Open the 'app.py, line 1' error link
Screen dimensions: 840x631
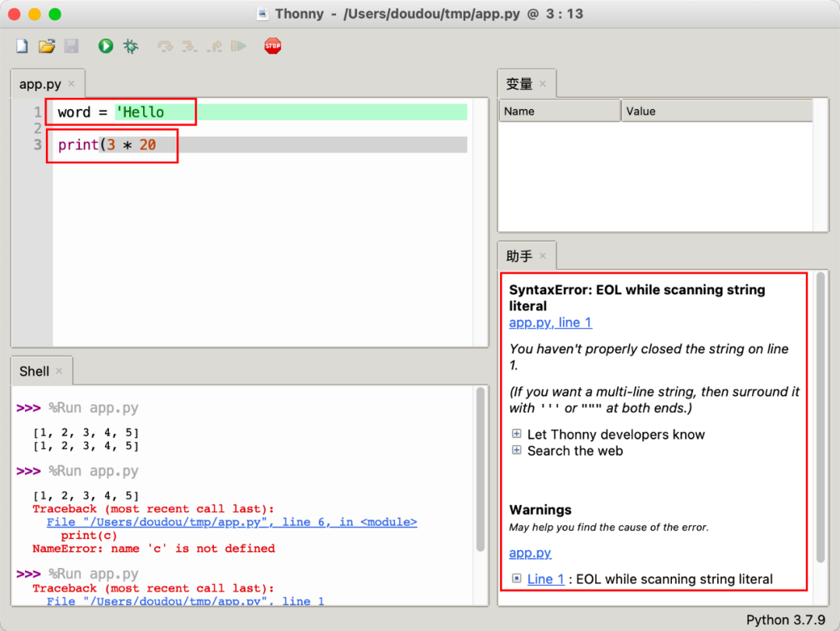(x=550, y=322)
